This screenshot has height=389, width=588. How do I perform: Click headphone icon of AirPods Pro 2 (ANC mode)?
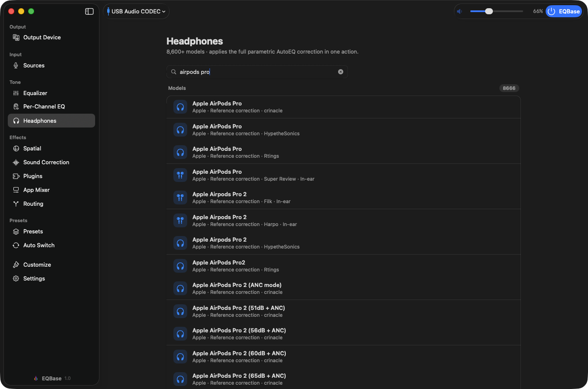(180, 289)
